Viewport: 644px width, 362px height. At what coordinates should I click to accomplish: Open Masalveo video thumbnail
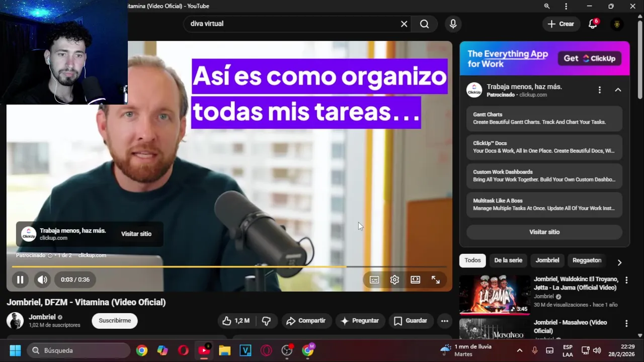(495, 328)
